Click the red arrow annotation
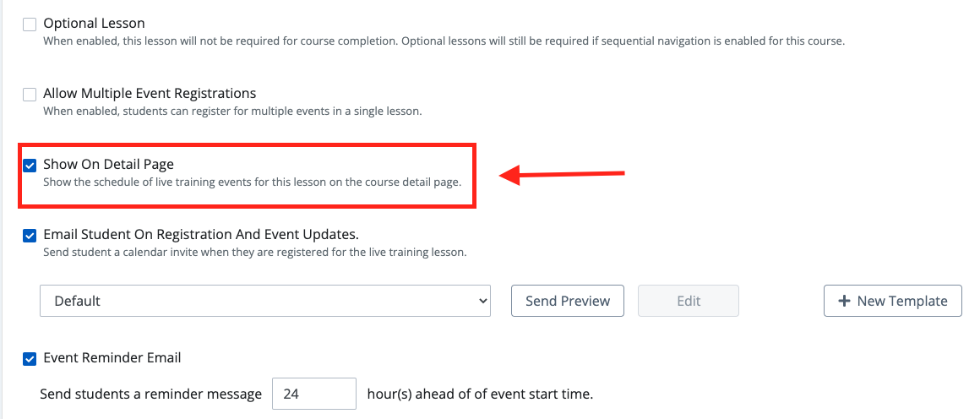 [563, 175]
